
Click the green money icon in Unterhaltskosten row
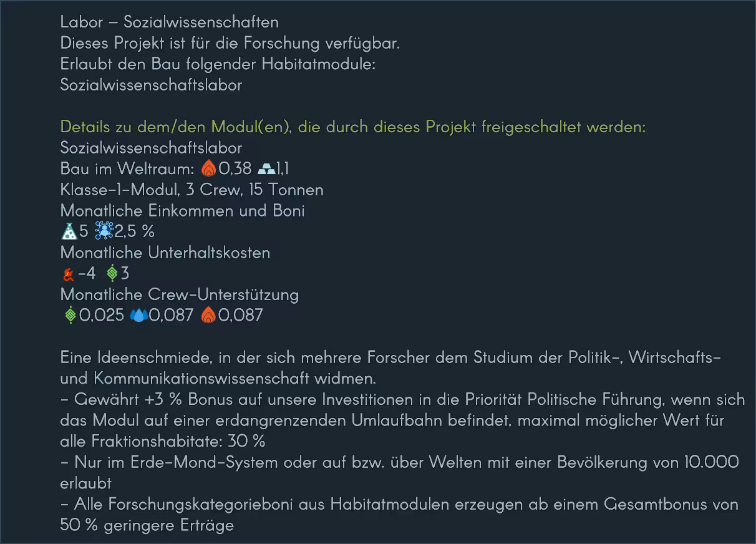tap(112, 273)
